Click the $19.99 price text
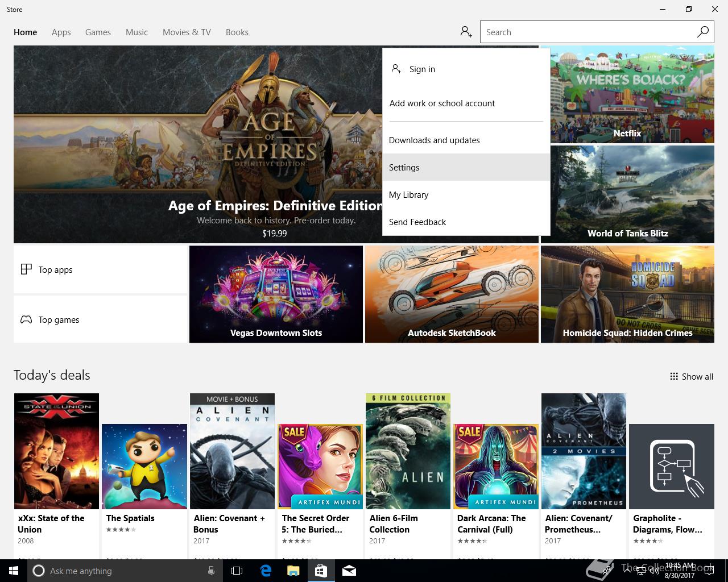Viewport: 728px width, 582px height. 274,233
